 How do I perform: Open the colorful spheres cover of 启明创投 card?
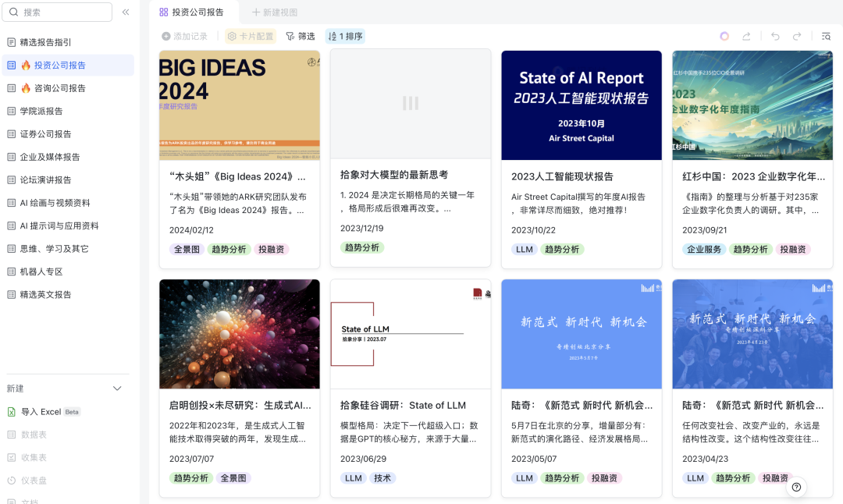click(x=240, y=334)
